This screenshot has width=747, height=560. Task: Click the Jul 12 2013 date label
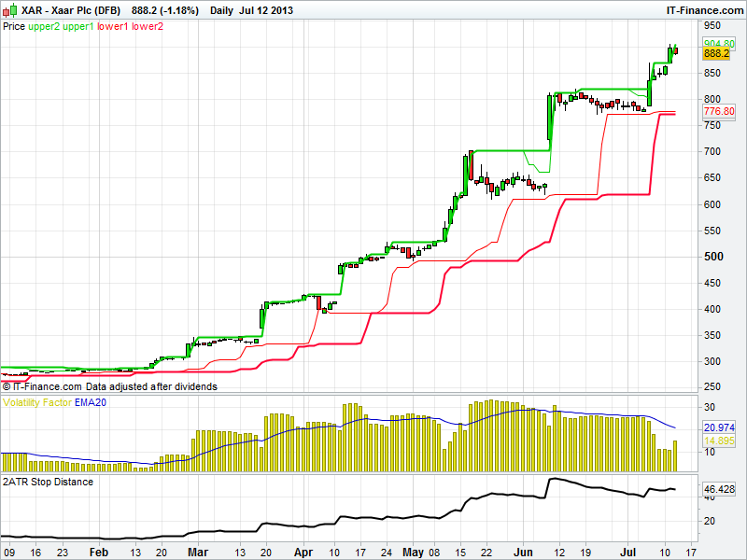point(266,10)
